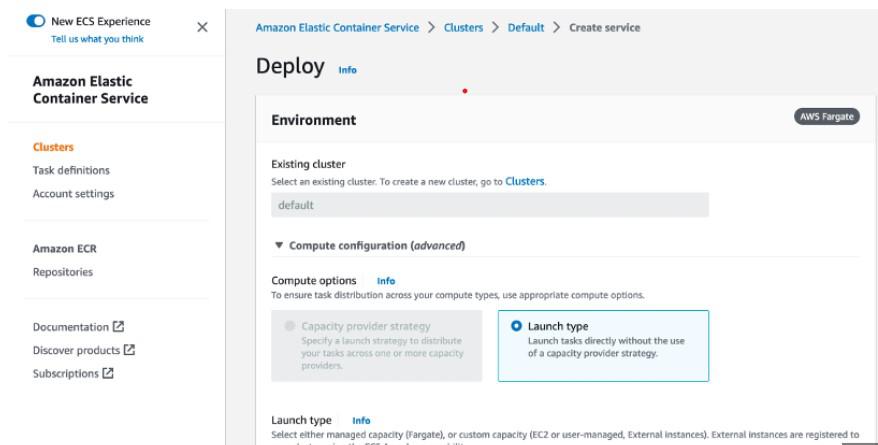
Task: Select Capacity provider strategy radio option
Action: tap(291, 326)
